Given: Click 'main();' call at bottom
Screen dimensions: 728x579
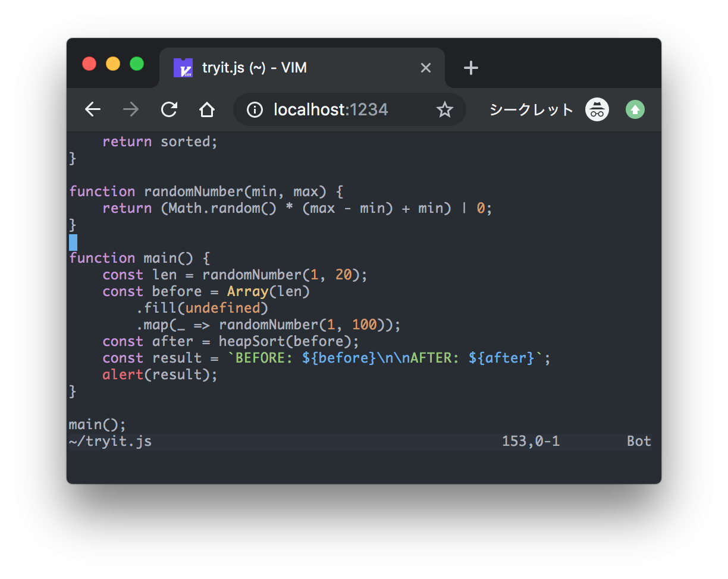Looking at the screenshot, I should pyautogui.click(x=98, y=424).
